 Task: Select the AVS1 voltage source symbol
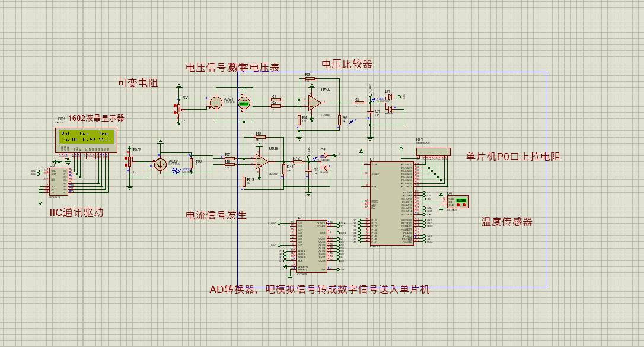click(x=216, y=103)
